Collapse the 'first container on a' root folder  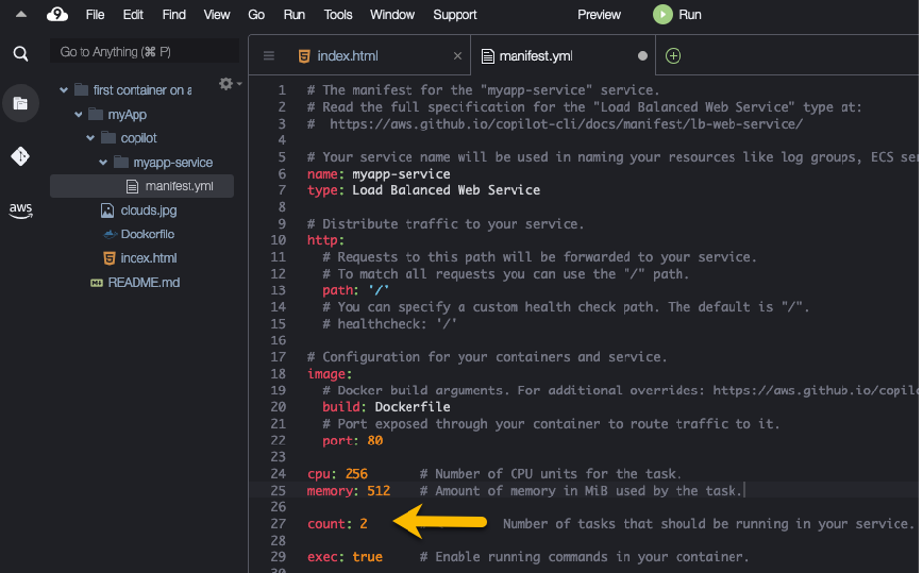tap(64, 90)
